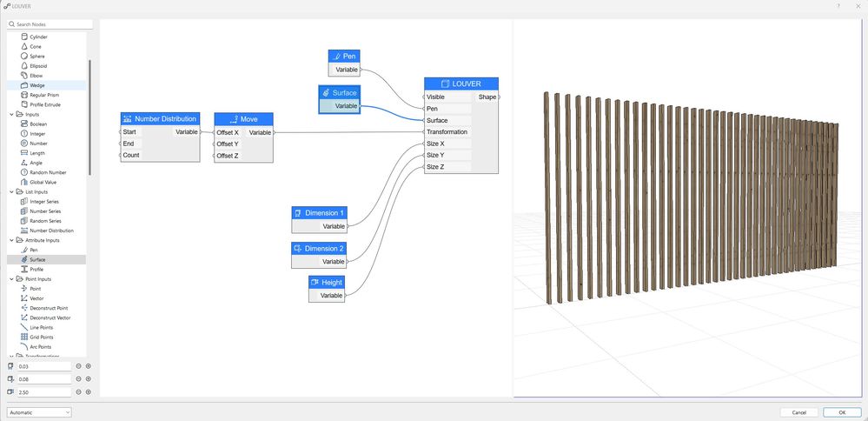Choose the Deconstruct Vector node icon
The image size is (868, 421).
point(23,317)
